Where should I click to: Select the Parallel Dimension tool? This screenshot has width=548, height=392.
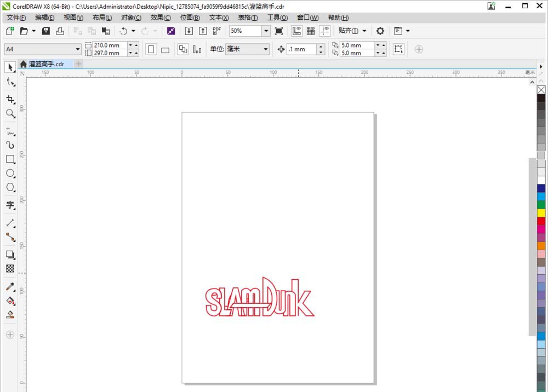(x=10, y=223)
